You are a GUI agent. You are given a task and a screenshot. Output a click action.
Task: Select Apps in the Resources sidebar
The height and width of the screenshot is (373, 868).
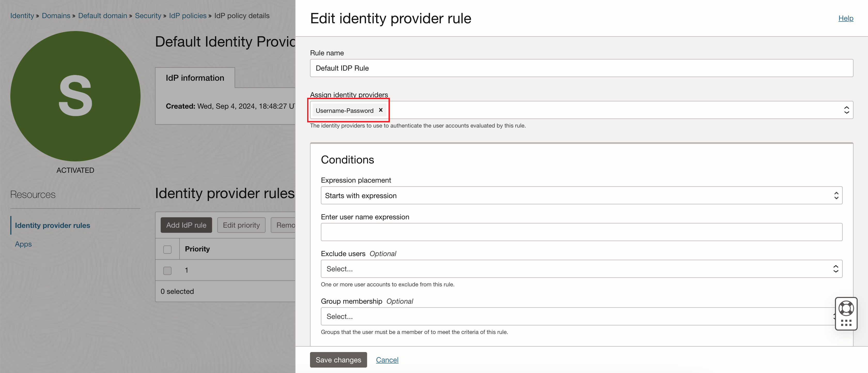pos(23,244)
